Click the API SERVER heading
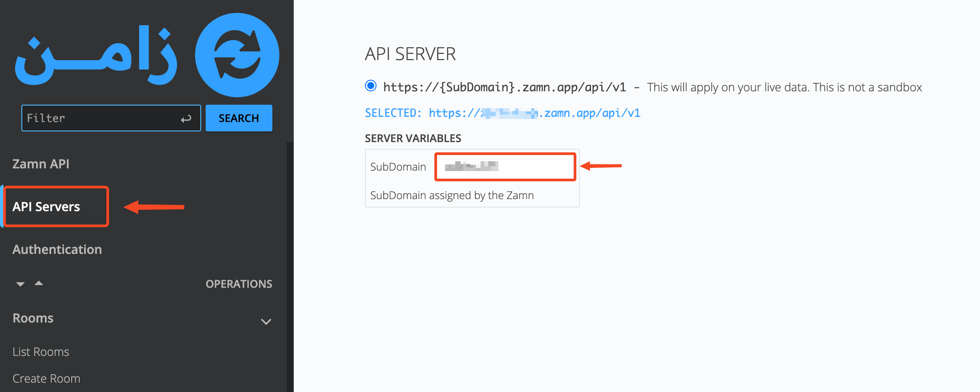The image size is (980, 392). pyautogui.click(x=410, y=54)
